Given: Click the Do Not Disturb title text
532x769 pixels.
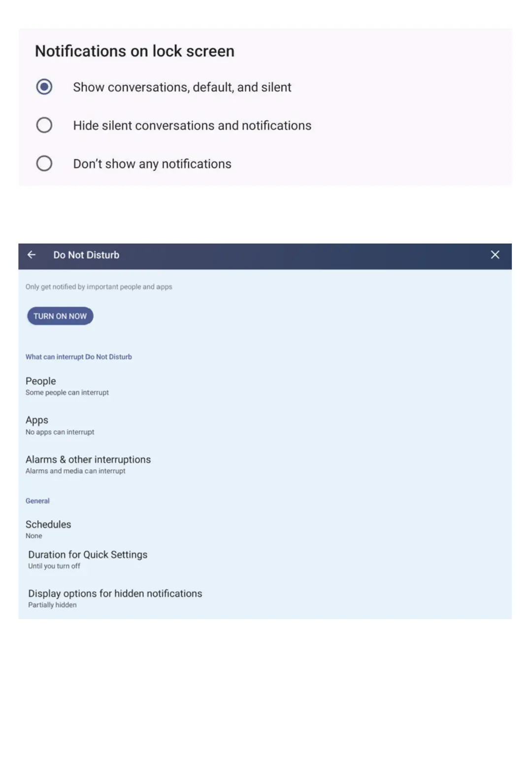Looking at the screenshot, I should (x=86, y=255).
